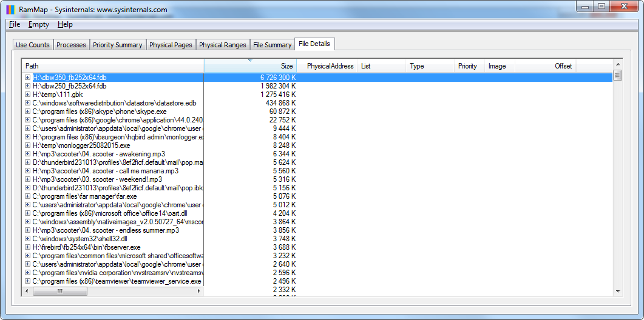Click the vertical scrollbar up arrow
Viewport: 644px width, 320px height.
pos(618,64)
